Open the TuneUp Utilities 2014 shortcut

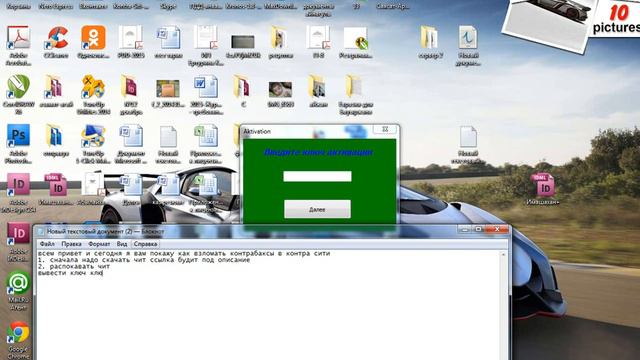[93, 88]
